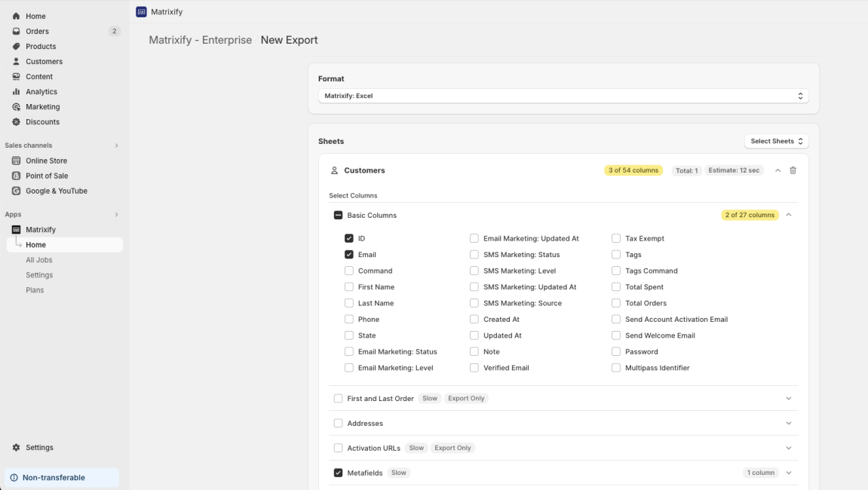The width and height of the screenshot is (868, 490).
Task: Uncheck the Email column
Action: [349, 254]
